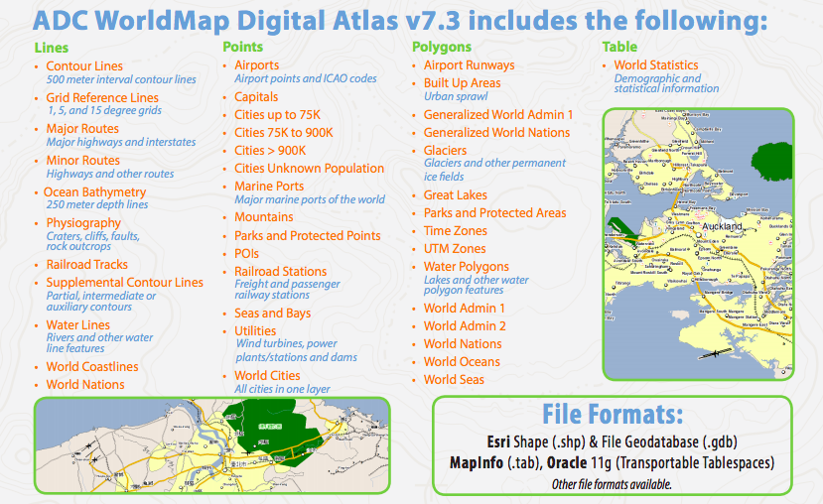Click the 'Glaciers' entry
The image size is (823, 504).
pos(445,151)
